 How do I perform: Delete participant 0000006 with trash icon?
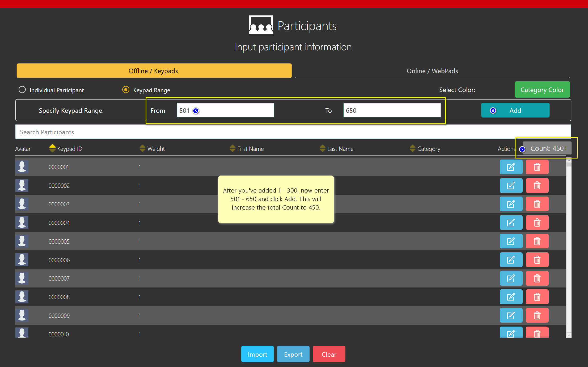(x=537, y=260)
